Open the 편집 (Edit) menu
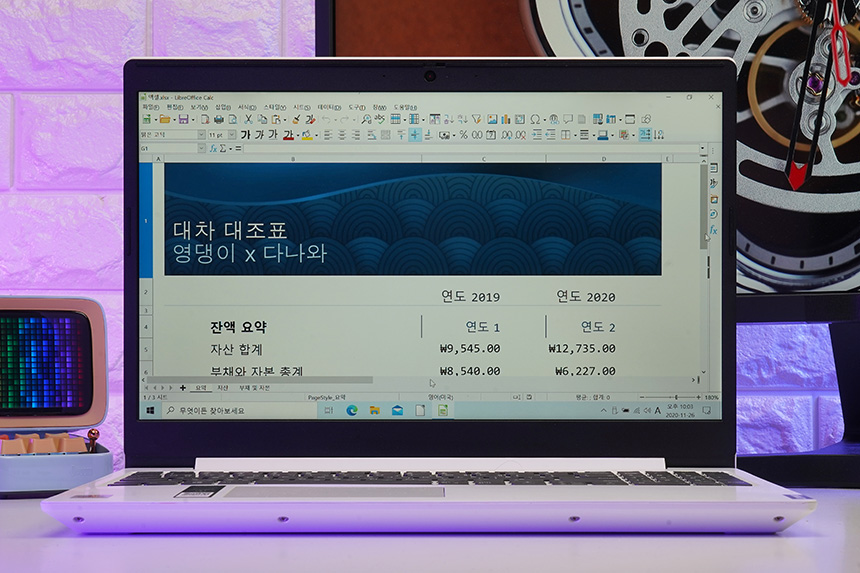The width and height of the screenshot is (860, 573). (x=175, y=107)
